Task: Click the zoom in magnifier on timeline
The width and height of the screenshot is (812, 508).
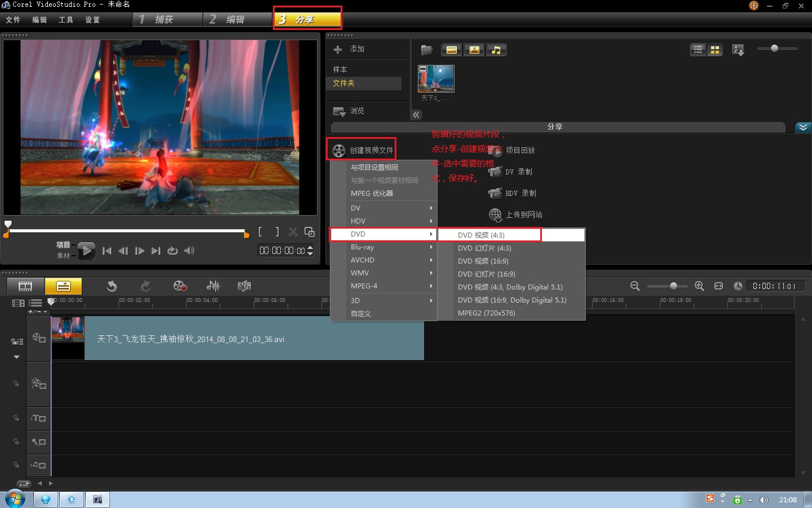Action: [699, 286]
